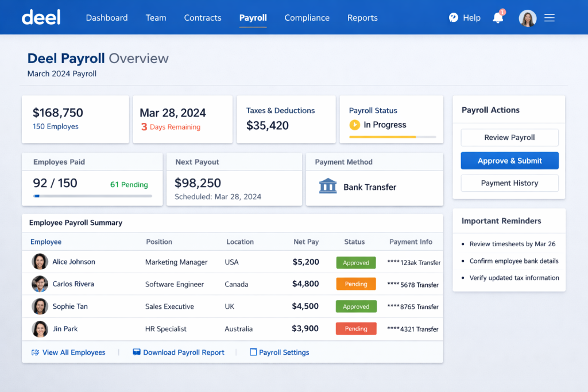
Task: Click ****5678 Transfer payment info
Action: point(413,285)
